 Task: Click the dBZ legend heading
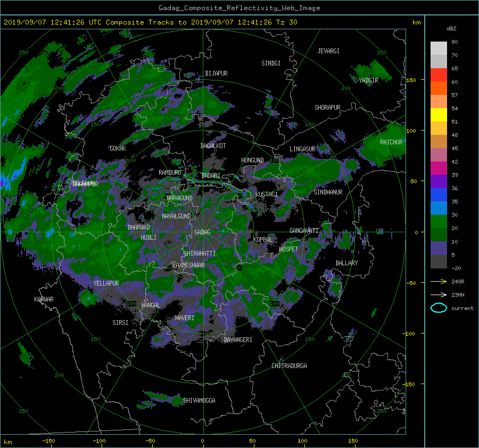coord(451,28)
